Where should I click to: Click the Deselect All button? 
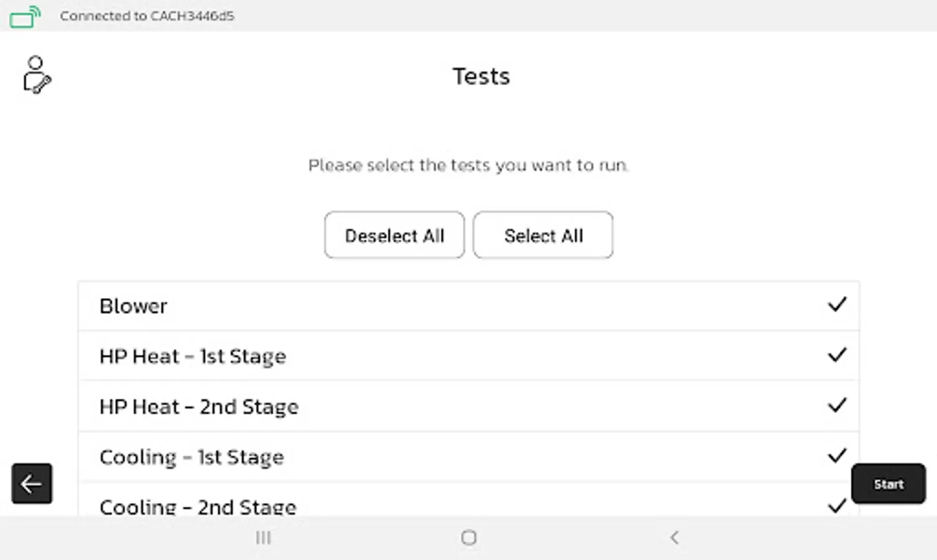394,235
